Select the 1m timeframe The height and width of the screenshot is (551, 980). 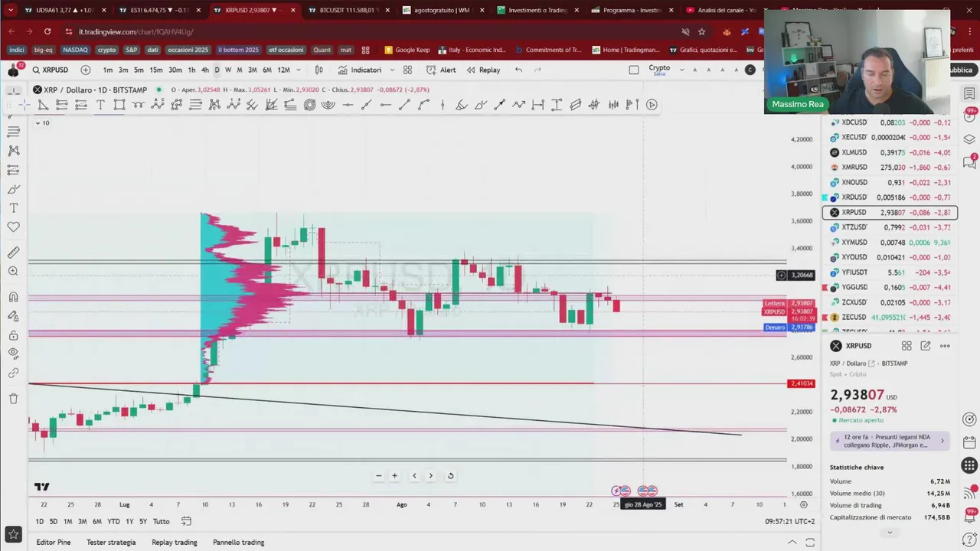click(108, 70)
